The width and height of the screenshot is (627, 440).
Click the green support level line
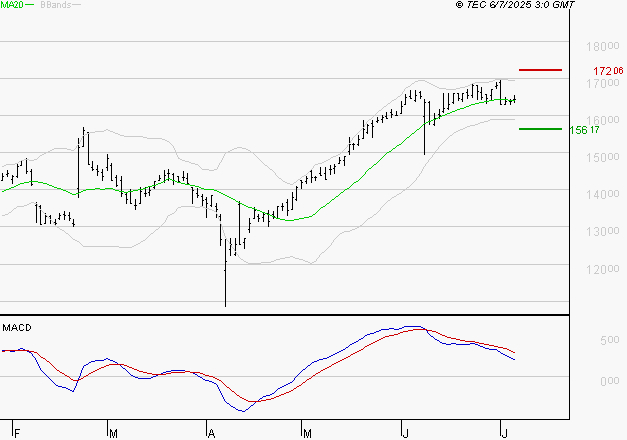540,129
